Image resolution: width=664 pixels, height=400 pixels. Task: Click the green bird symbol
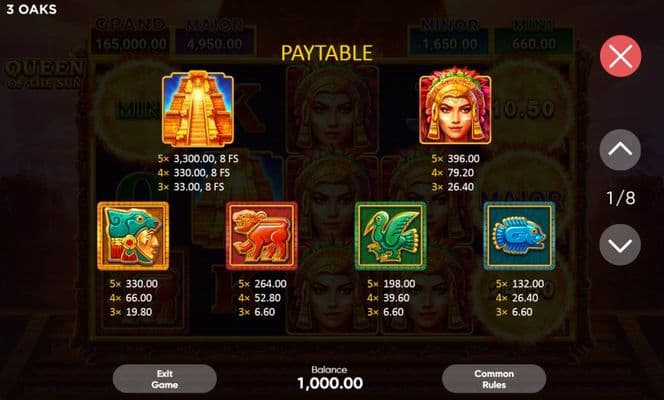[390, 236]
